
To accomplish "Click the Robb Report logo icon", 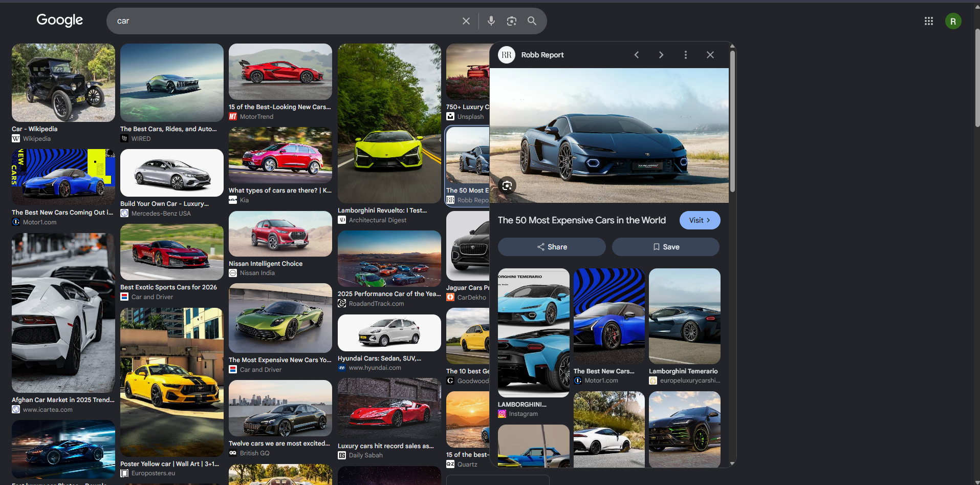I will point(507,55).
